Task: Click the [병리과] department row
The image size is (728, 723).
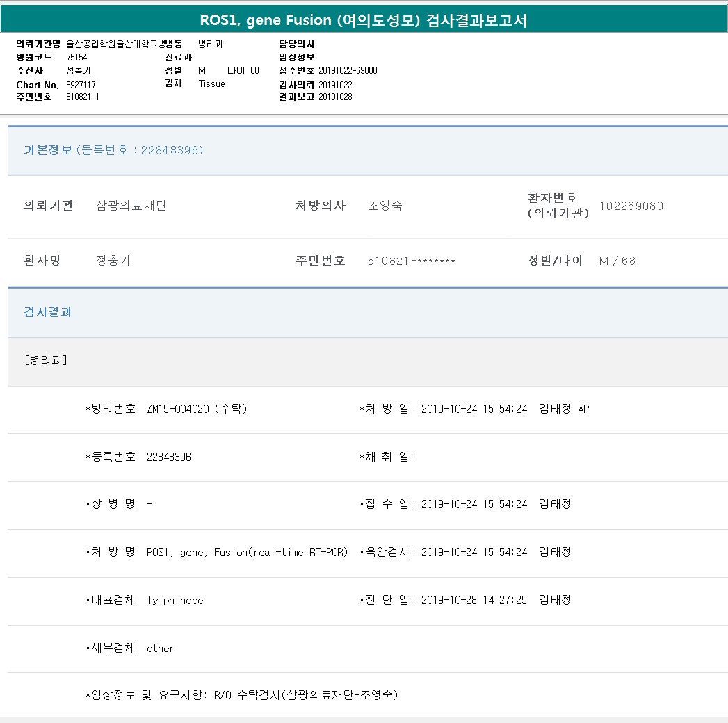Action: [x=45, y=359]
